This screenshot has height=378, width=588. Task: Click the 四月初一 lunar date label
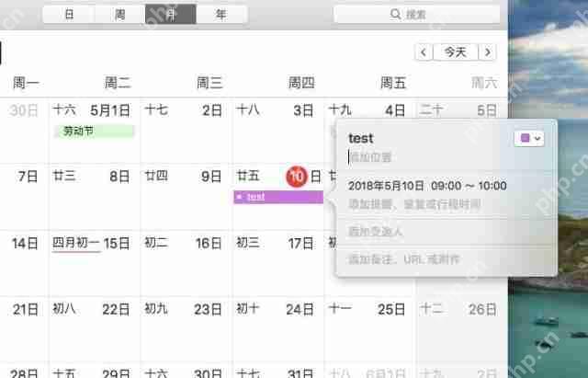click(75, 243)
